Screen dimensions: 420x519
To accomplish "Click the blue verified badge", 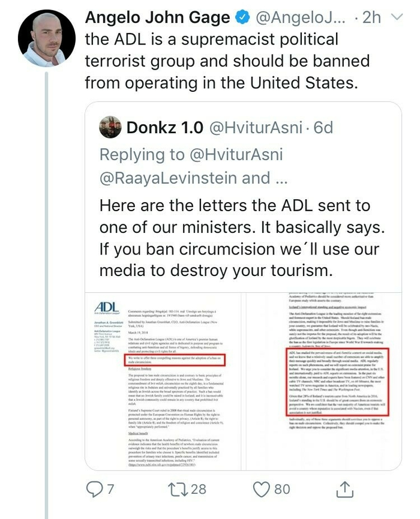I will [242, 17].
